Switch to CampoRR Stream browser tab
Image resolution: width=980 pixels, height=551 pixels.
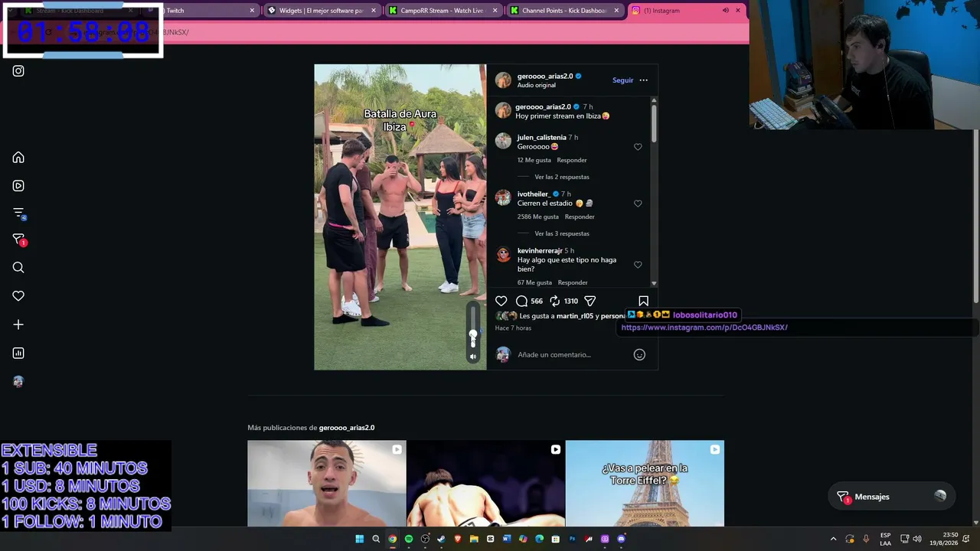click(443, 11)
